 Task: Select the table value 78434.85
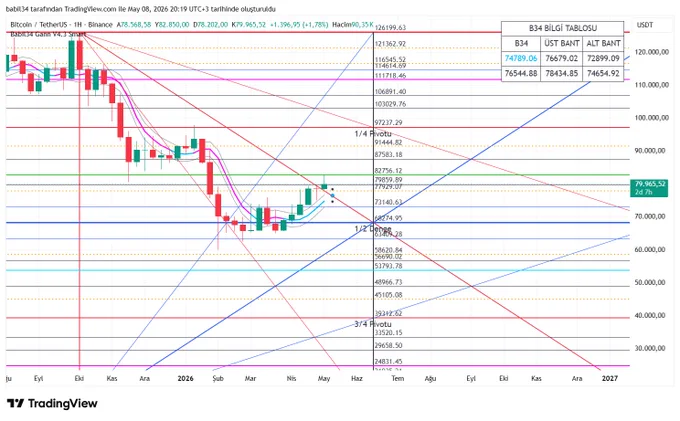point(562,73)
